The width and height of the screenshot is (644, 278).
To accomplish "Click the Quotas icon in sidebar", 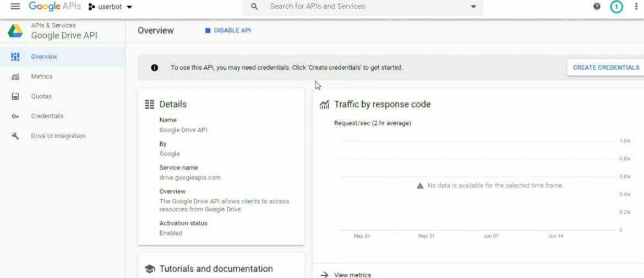I will pyautogui.click(x=15, y=96).
